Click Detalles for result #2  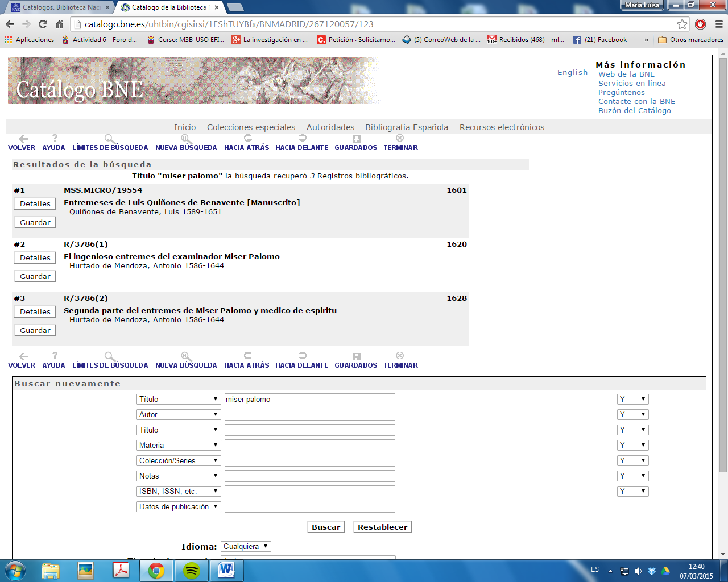click(35, 257)
